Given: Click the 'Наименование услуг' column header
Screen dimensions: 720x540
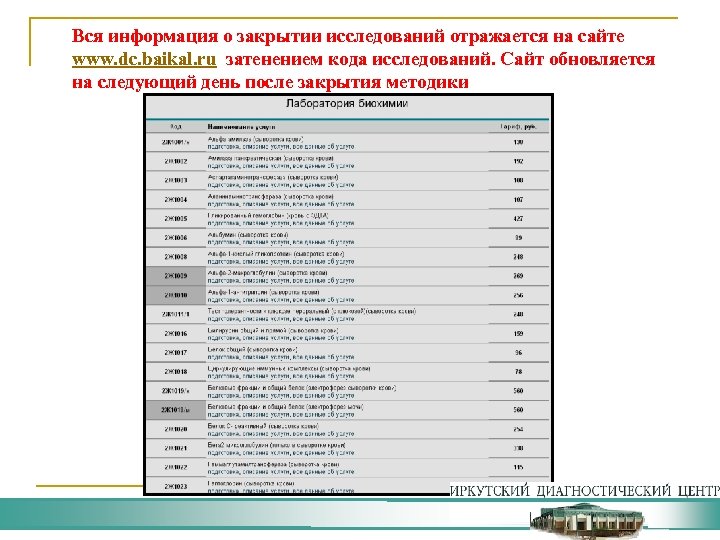Looking at the screenshot, I should 241,126.
